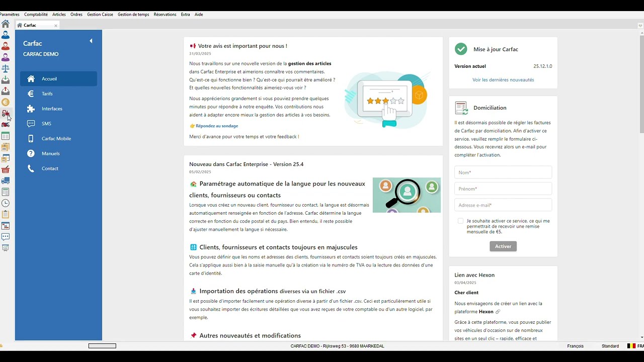
Task: Click the Activer button
Action: tap(503, 246)
